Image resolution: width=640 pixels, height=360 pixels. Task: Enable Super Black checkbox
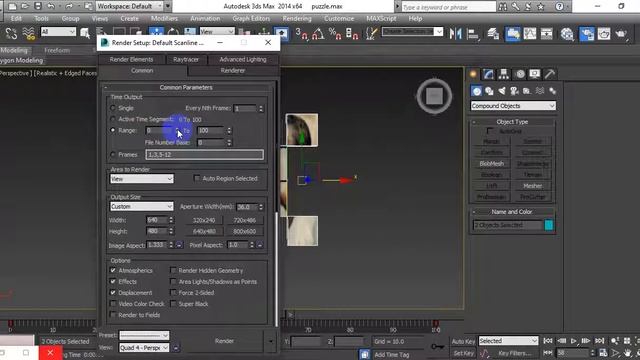(x=173, y=304)
